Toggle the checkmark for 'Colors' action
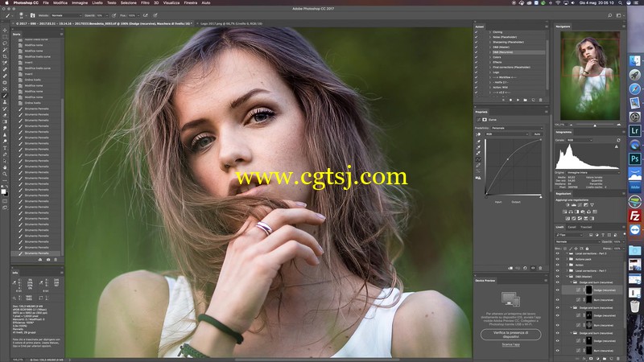Image resolution: width=644 pixels, height=362 pixels. [x=477, y=57]
